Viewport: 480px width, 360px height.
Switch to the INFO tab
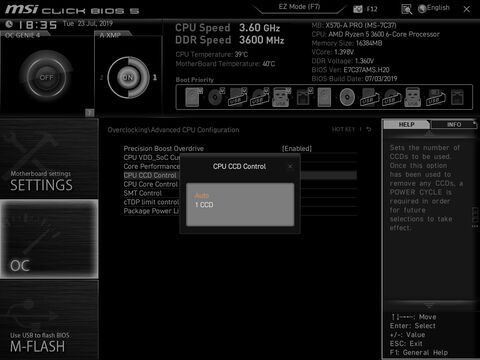pyautogui.click(x=454, y=124)
